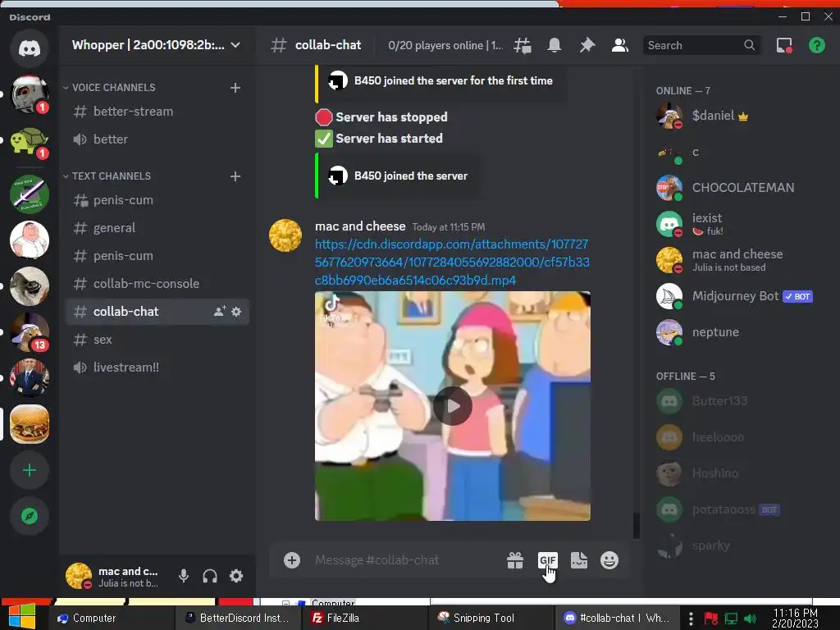
Task: Open the emoji picker
Action: [x=609, y=560]
